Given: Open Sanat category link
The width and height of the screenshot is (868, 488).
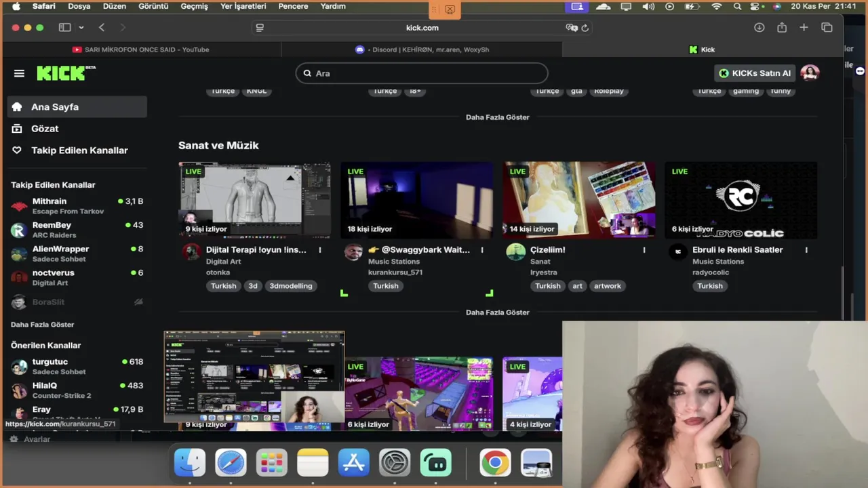Looking at the screenshot, I should coord(540,262).
